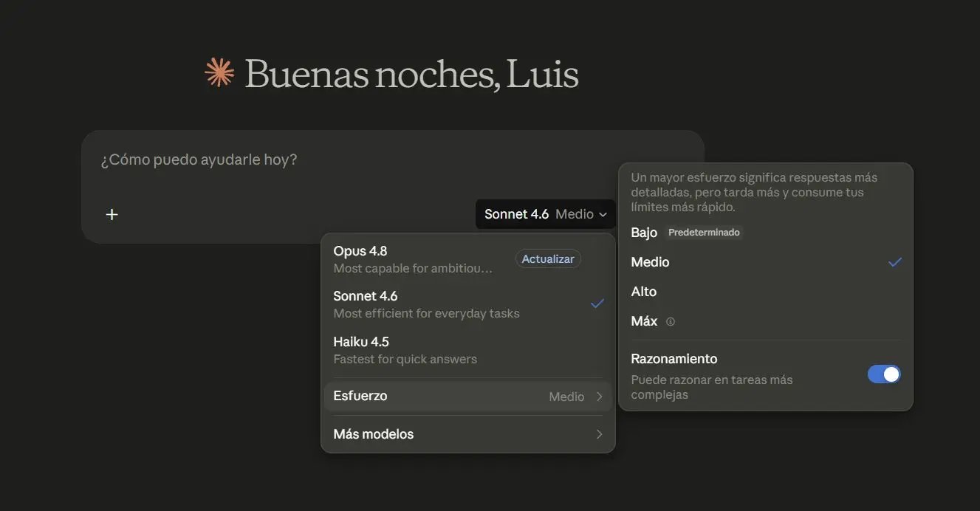Click the orange Claude starburst logo
This screenshot has width=980, height=511.
tap(219, 72)
